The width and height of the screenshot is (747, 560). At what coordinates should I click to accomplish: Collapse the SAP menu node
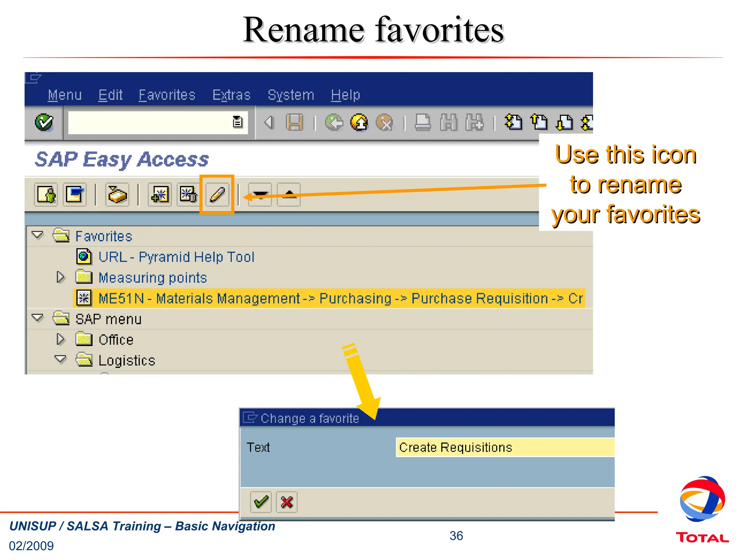38,318
